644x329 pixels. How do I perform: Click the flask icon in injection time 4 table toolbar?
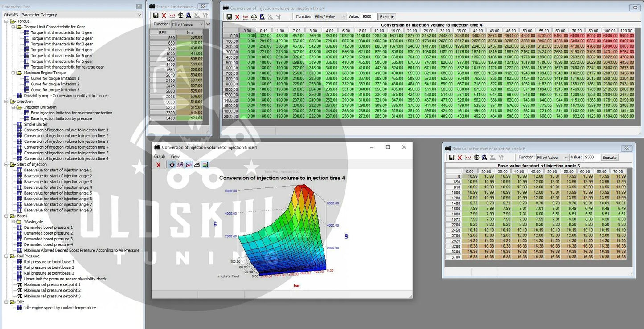tap(262, 17)
